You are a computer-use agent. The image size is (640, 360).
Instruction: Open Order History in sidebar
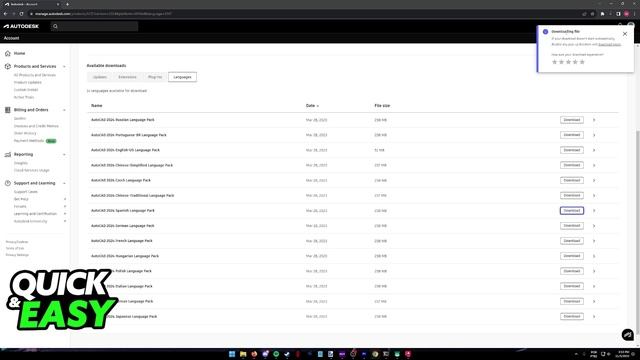[25, 133]
